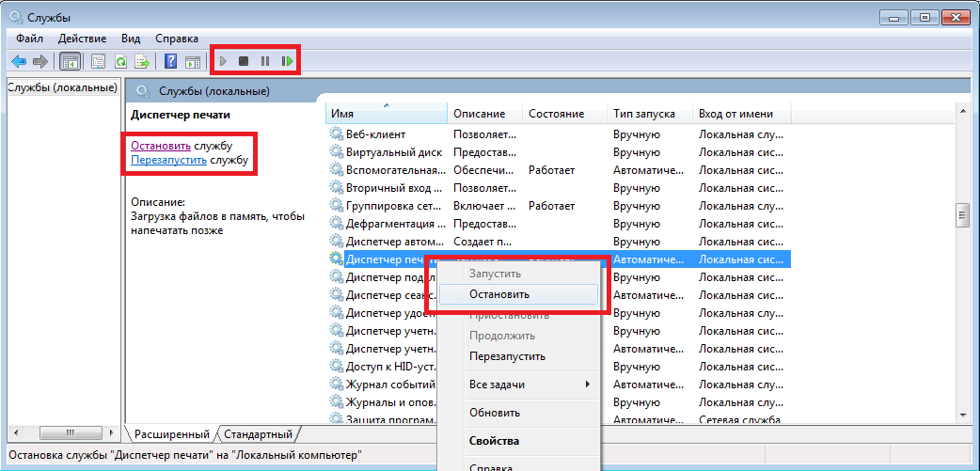
Task: Open the Properties toolbar icon
Action: pyautogui.click(x=98, y=61)
